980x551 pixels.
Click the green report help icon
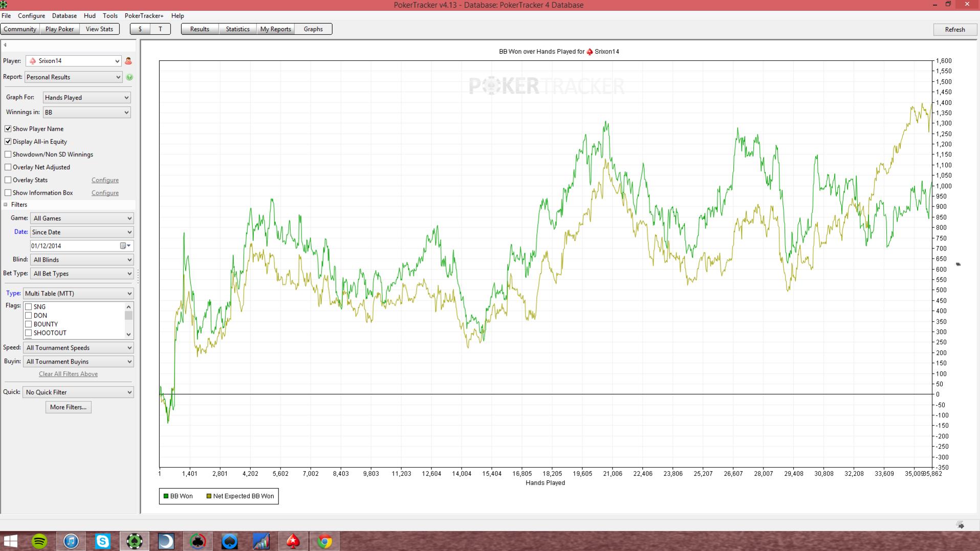129,77
